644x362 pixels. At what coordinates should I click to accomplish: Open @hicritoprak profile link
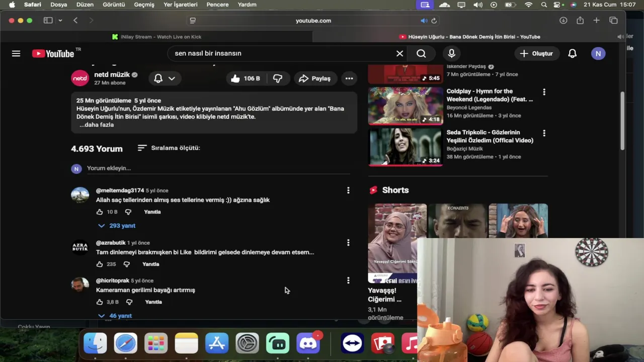pyautogui.click(x=113, y=281)
